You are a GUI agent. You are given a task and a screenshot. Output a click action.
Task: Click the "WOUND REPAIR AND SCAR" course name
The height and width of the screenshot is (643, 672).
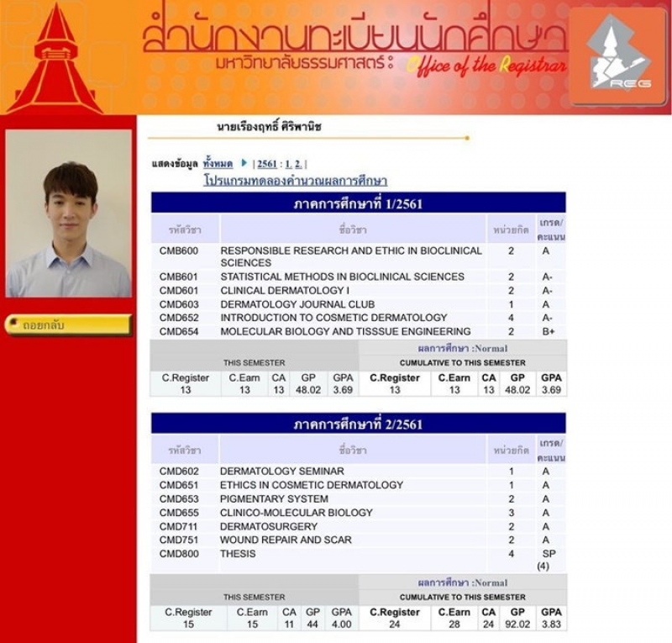286,540
